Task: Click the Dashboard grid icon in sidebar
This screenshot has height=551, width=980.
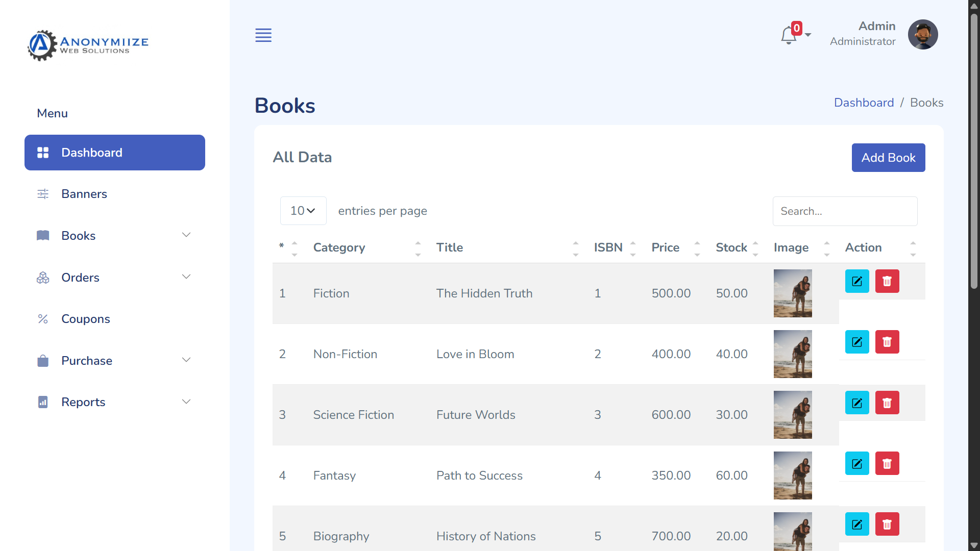Action: [43, 153]
